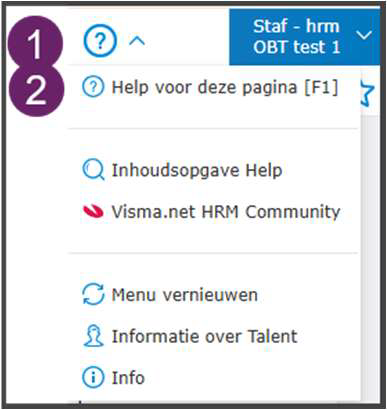The width and height of the screenshot is (387, 410).
Task: Click the purple step marker number 1
Action: (35, 43)
